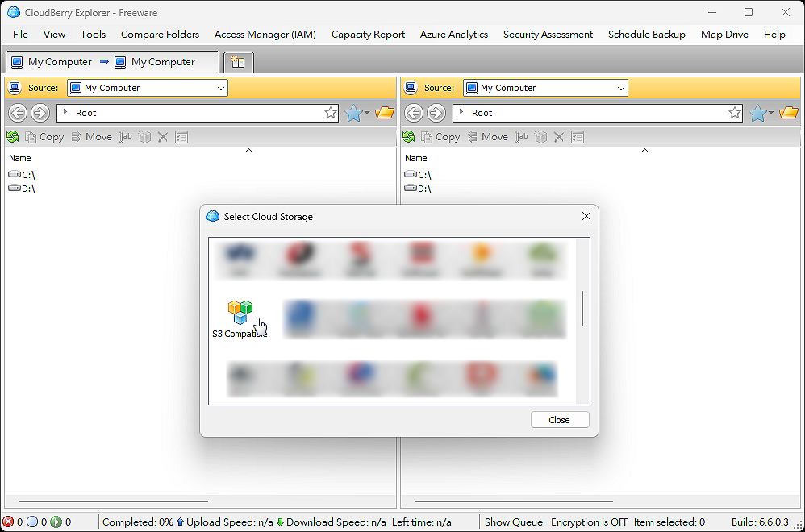Open the Help menu
The image size is (805, 532).
774,35
